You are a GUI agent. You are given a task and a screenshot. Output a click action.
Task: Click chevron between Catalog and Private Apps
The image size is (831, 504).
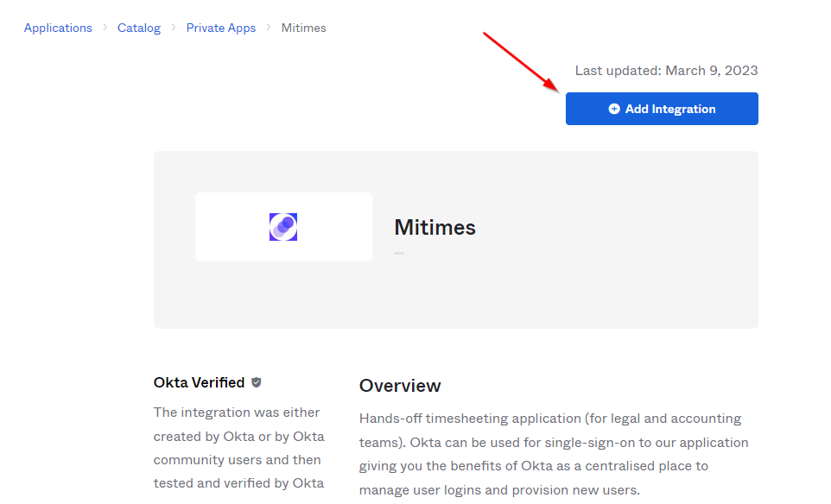click(174, 28)
